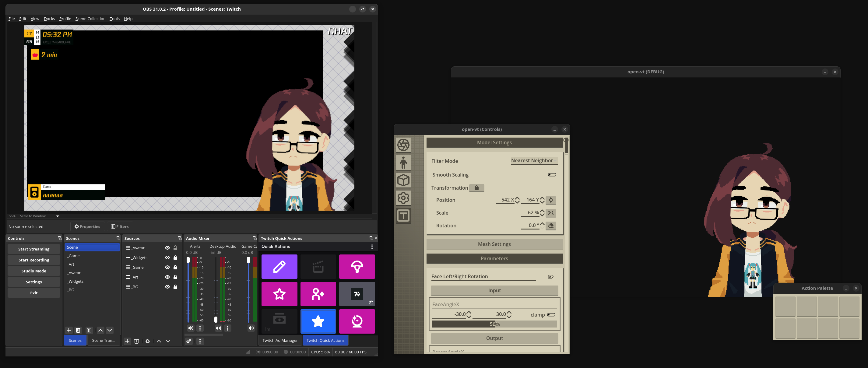Enable the FaceAngleX clamp toggle

tap(551, 314)
